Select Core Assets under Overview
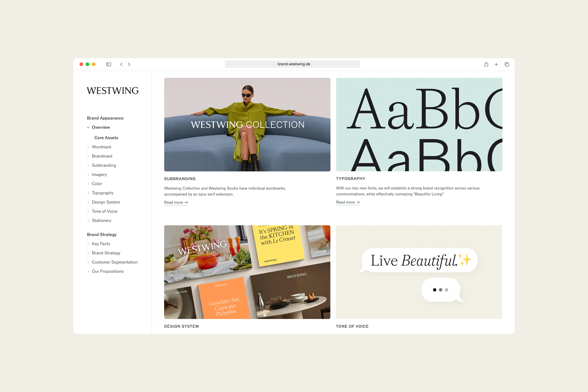The image size is (588, 392). tap(106, 138)
